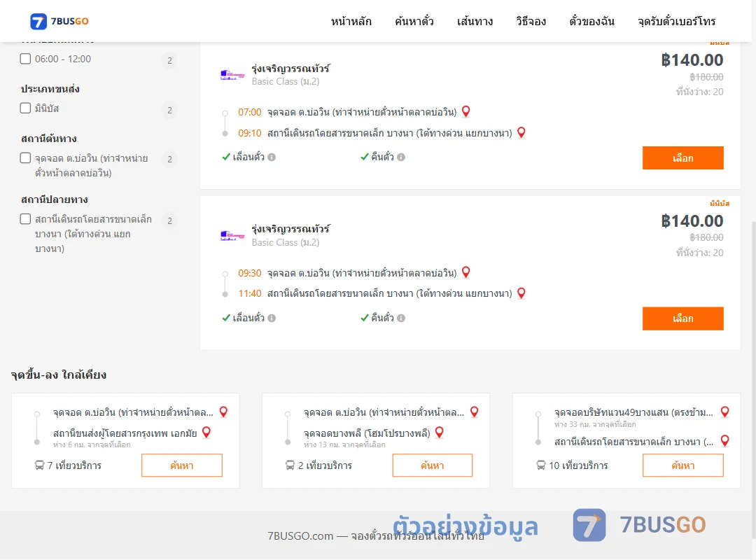Click info icon beside เลื่อนตั๋ว in 09:30 trip

coord(272,318)
